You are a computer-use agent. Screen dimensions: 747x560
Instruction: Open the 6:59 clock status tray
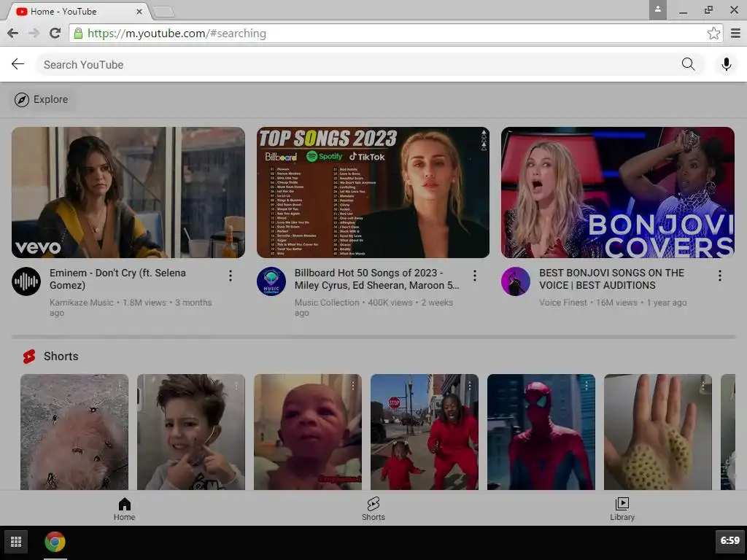pyautogui.click(x=729, y=540)
